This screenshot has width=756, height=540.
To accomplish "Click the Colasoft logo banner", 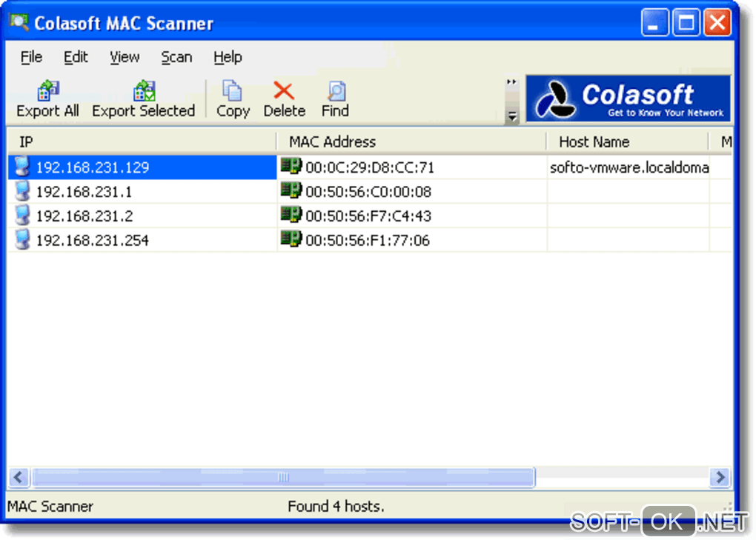I will [628, 99].
